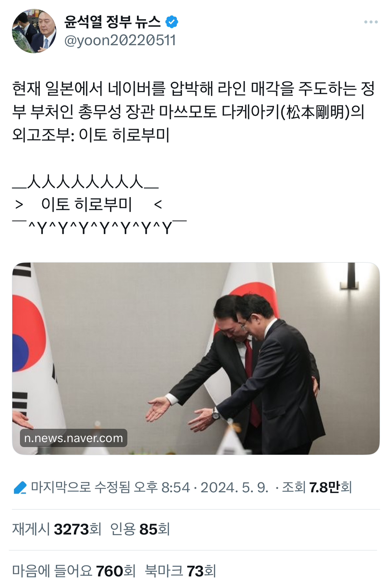
Task: Show the 재게시 3273회 repost list
Action: [57, 529]
